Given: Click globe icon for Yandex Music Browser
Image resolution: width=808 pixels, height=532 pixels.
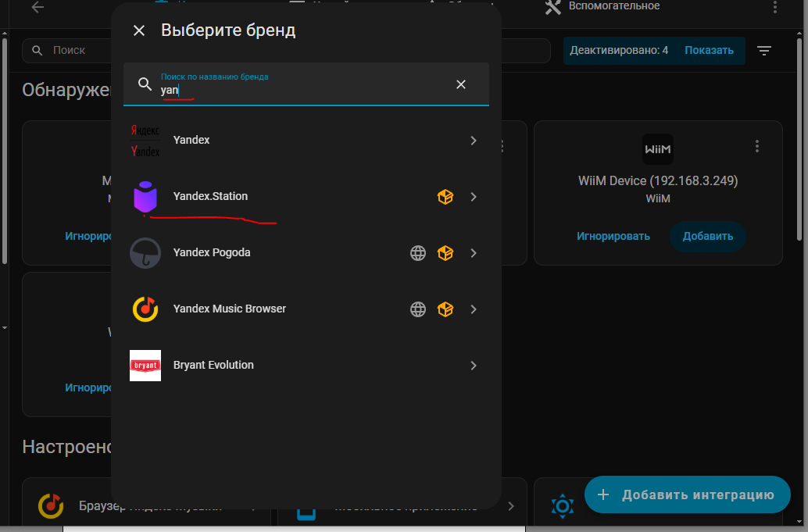Looking at the screenshot, I should [x=418, y=309].
